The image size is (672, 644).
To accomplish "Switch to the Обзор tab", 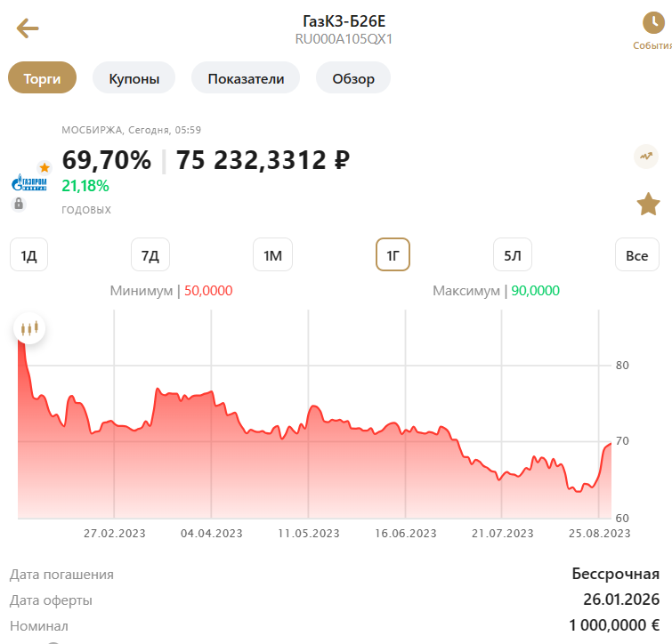I will click(x=353, y=78).
